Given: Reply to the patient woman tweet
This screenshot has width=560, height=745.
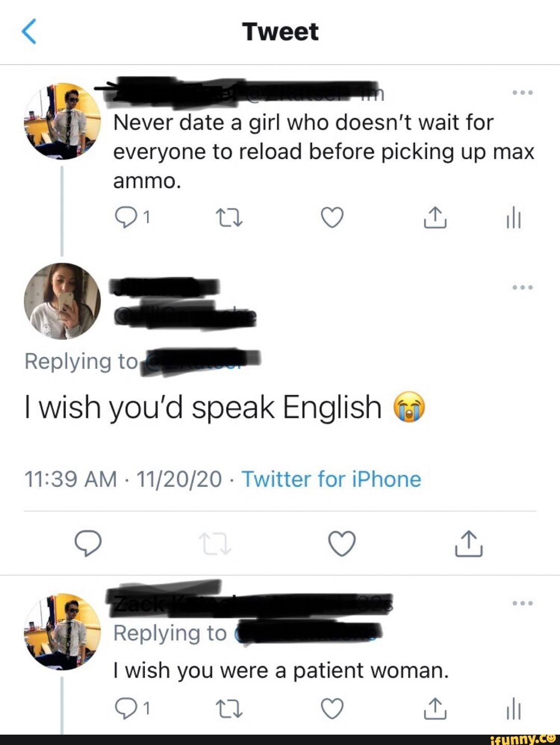Looking at the screenshot, I should click(x=125, y=709).
